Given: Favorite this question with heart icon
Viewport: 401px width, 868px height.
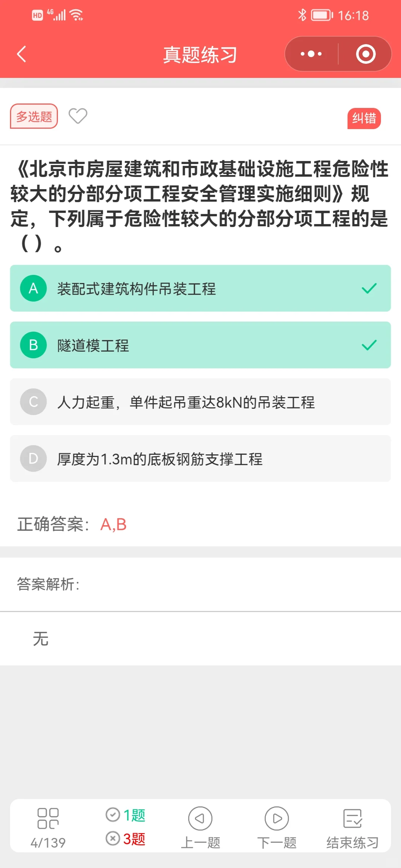Looking at the screenshot, I should point(78,116).
